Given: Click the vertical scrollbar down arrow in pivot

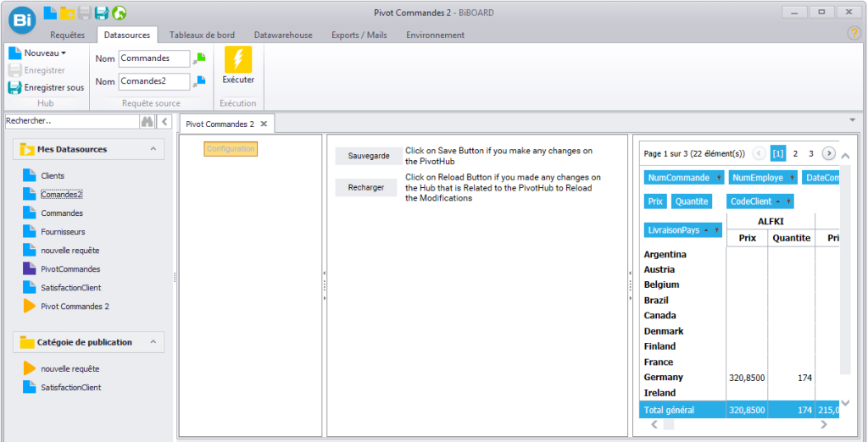Looking at the screenshot, I should 845,402.
